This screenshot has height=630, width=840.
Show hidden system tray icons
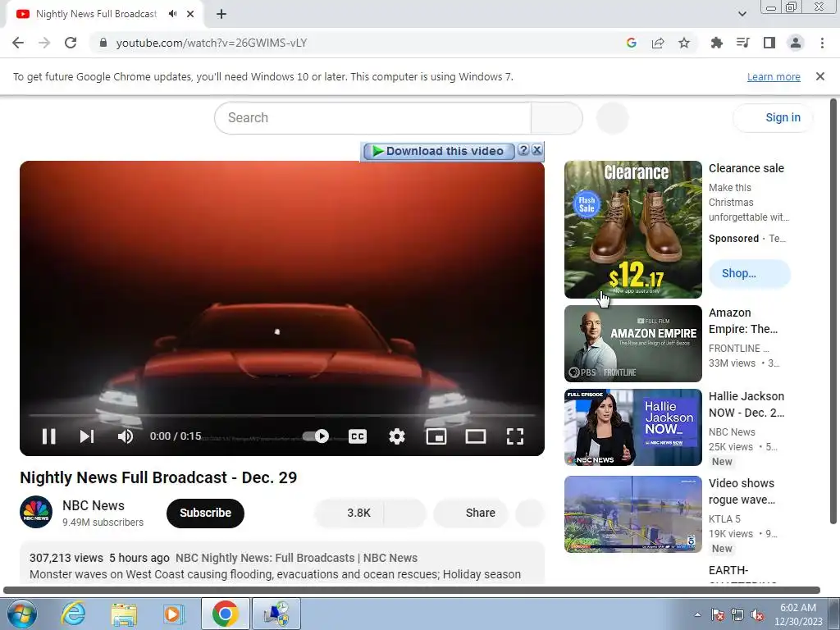697,614
